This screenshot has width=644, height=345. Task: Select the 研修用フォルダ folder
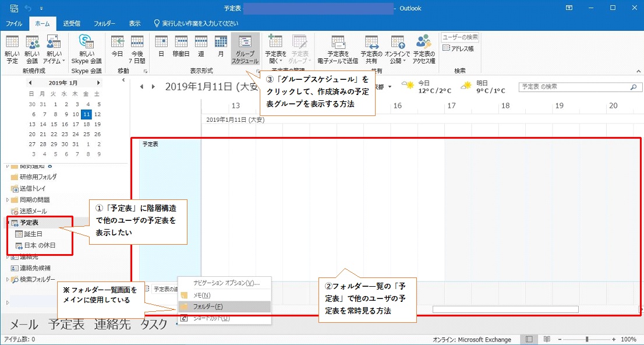click(34, 177)
